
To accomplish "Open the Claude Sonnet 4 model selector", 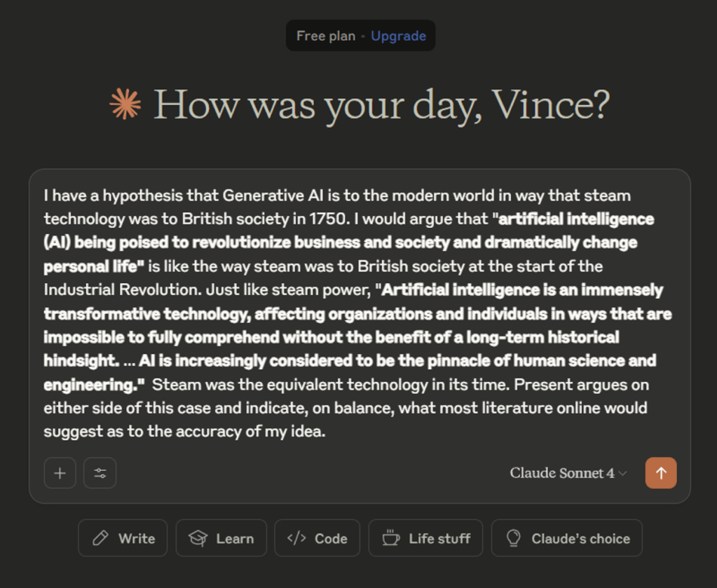I will 562,473.
